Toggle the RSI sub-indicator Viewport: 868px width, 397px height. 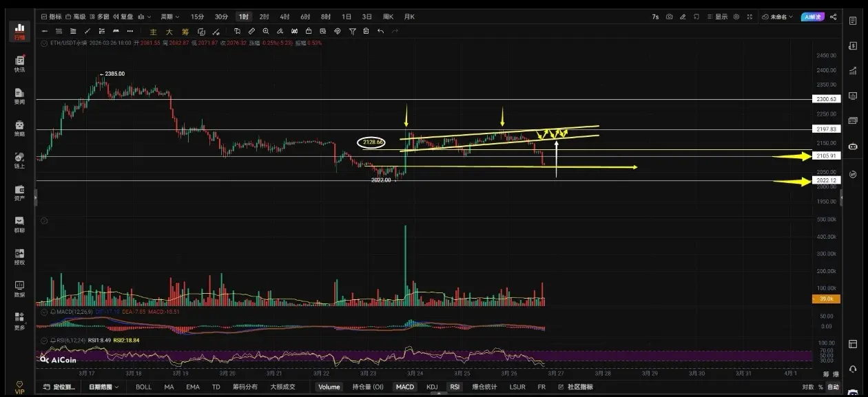click(455, 387)
